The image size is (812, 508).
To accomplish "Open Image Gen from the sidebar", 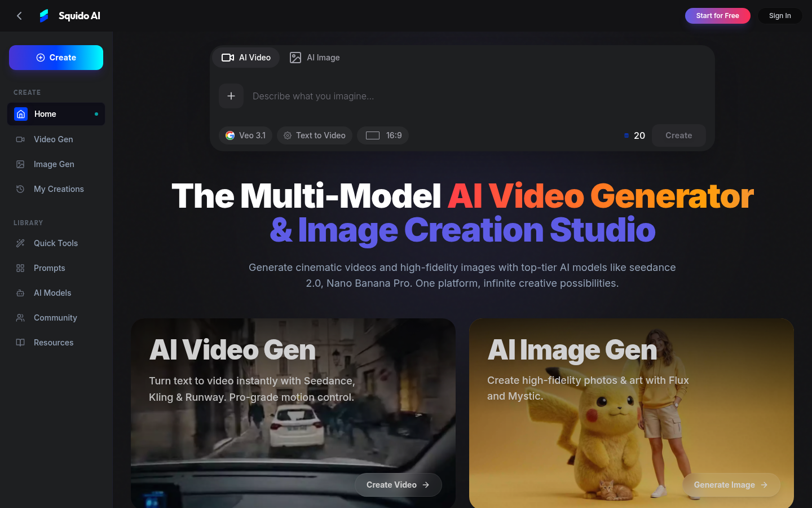I will 53,164.
